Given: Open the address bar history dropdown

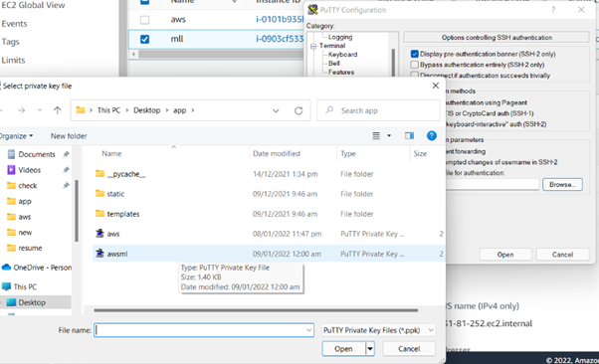Looking at the screenshot, I should 276,110.
